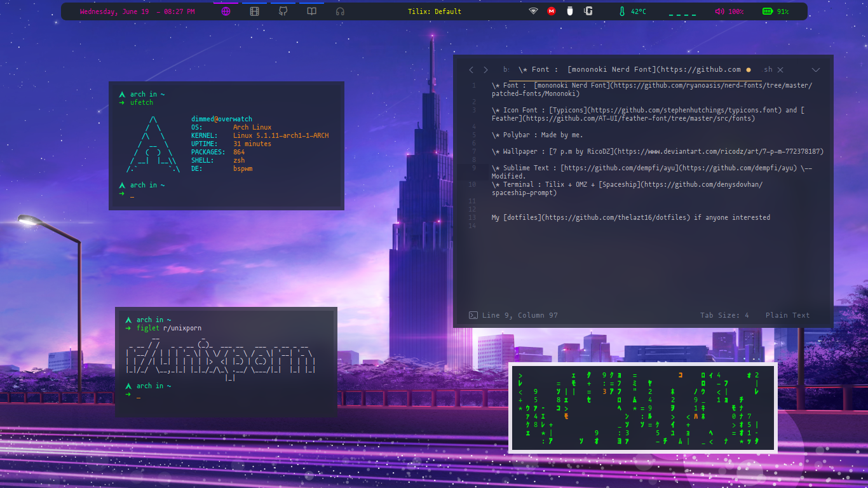This screenshot has width=868, height=488.
Task: Click the 'Linux 5.1.11-arch1-1-ARCH' kernel value
Action: pos(281,135)
